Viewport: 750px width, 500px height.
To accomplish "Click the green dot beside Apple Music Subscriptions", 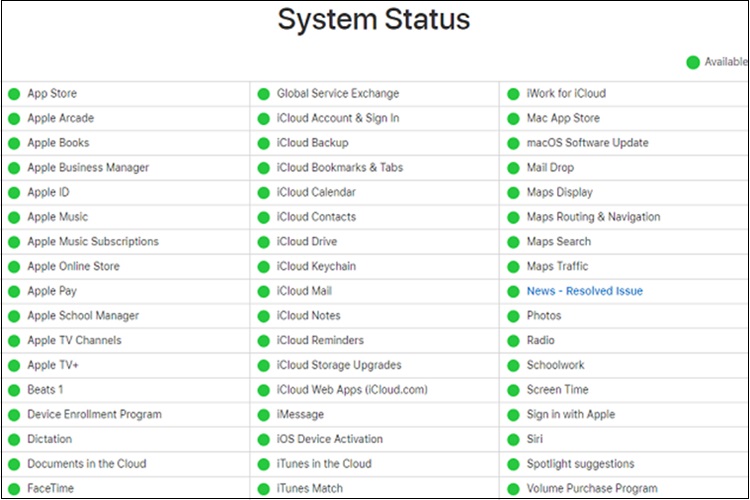I will [x=14, y=242].
